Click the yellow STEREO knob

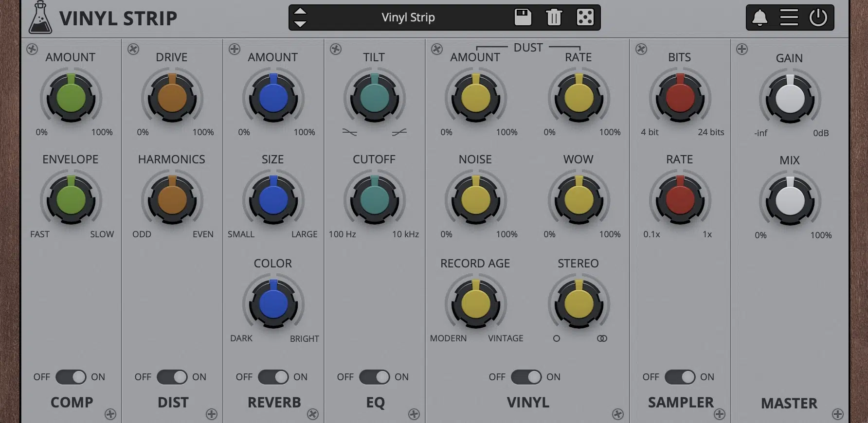(579, 303)
